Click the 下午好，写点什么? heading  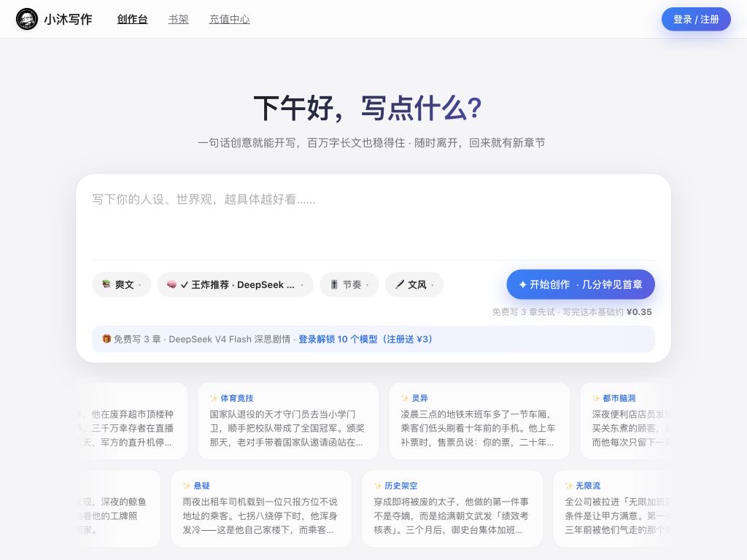pos(368,108)
